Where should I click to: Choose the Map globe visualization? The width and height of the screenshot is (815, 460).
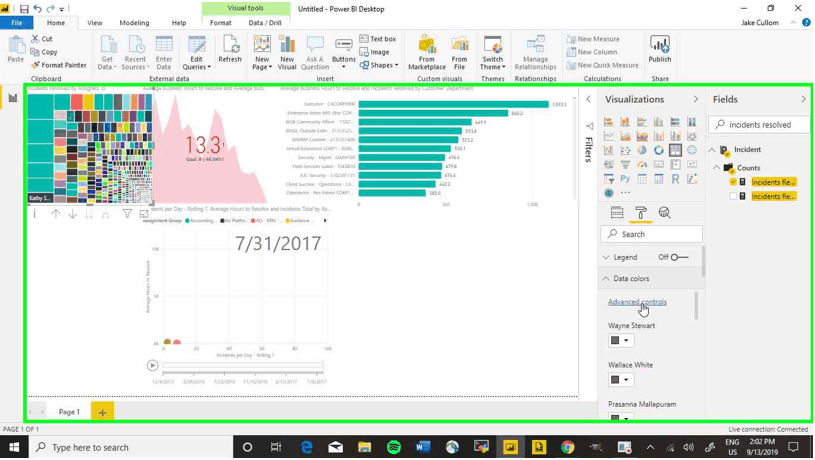point(692,150)
